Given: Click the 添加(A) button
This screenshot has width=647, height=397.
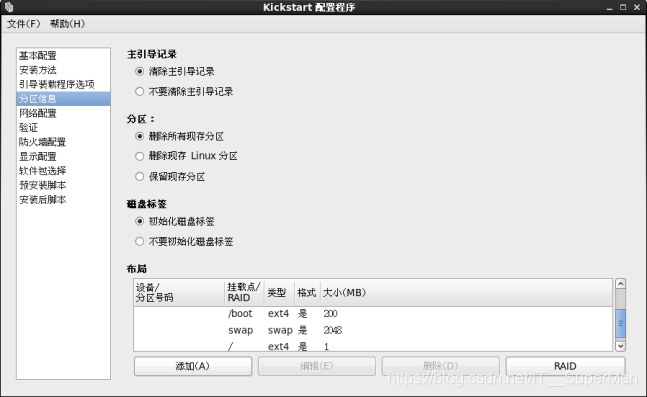Looking at the screenshot, I should [x=193, y=366].
